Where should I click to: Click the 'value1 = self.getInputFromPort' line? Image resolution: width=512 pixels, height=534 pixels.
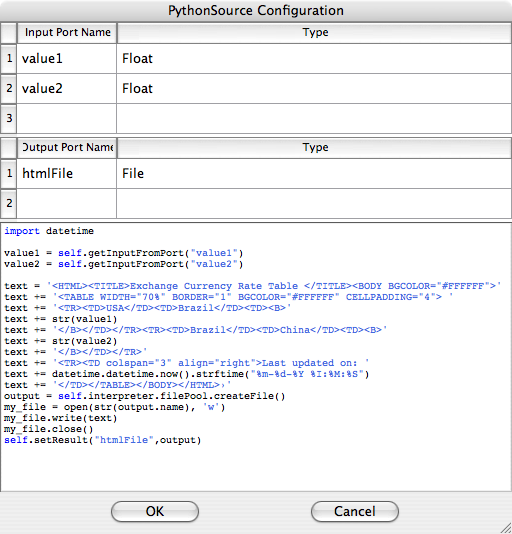point(124,253)
